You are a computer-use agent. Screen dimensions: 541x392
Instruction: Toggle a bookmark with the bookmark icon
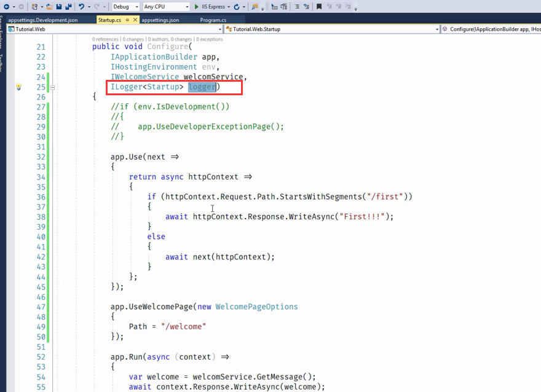point(319,7)
